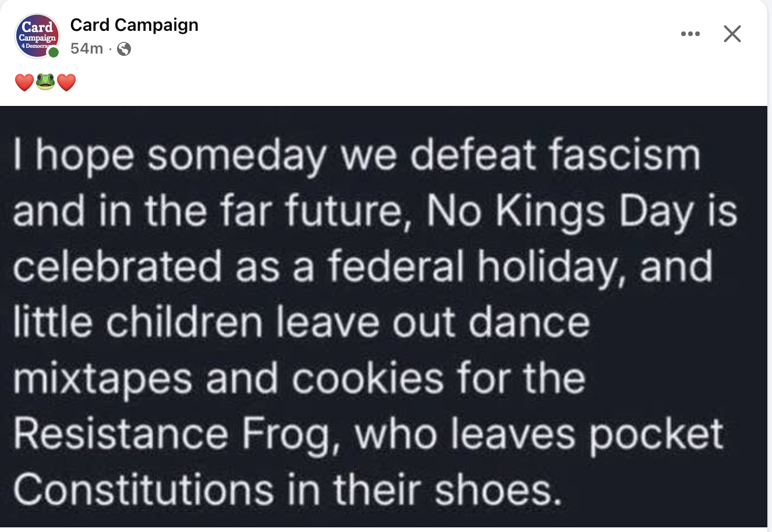
Task: Open the post's three-dot options menu
Action: point(690,34)
